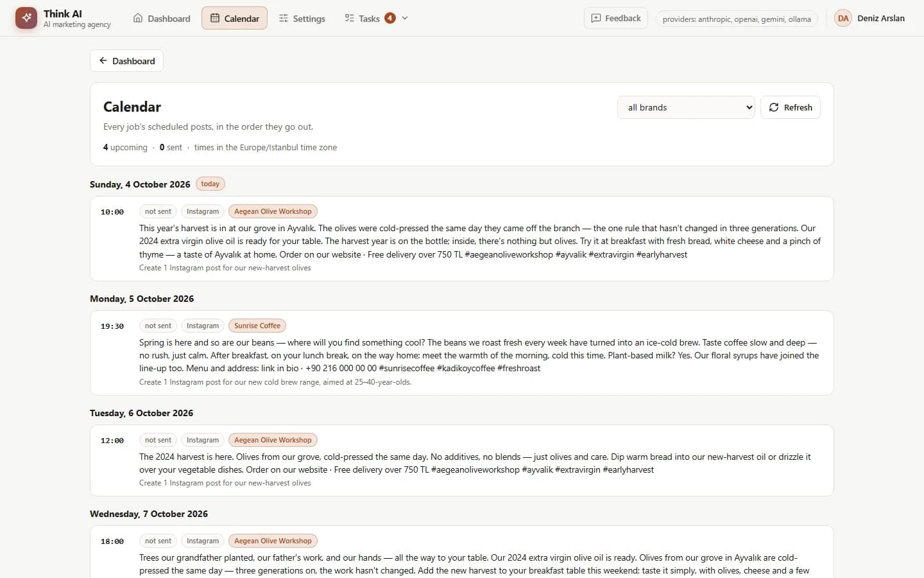The image size is (924, 578).
Task: Select the Calendar tab
Action: [234, 18]
